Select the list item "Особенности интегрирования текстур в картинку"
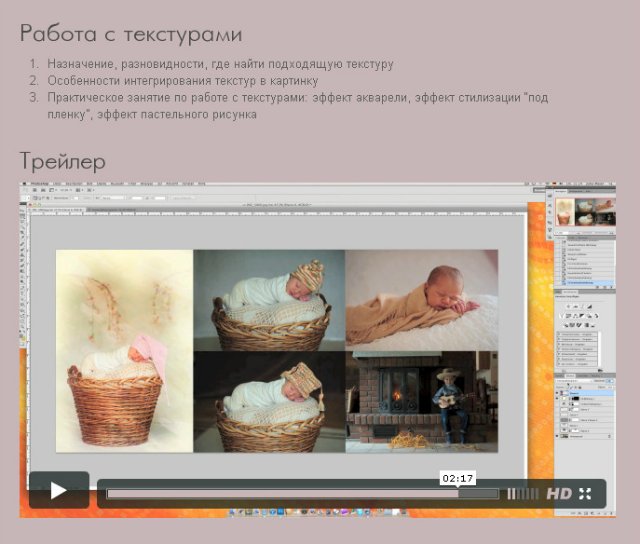The width and height of the screenshot is (640, 544). click(181, 81)
